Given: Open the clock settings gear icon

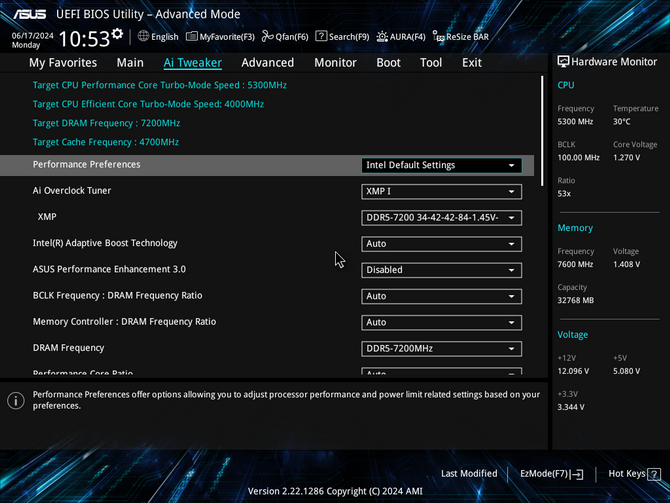Looking at the screenshot, I should click(x=117, y=34).
